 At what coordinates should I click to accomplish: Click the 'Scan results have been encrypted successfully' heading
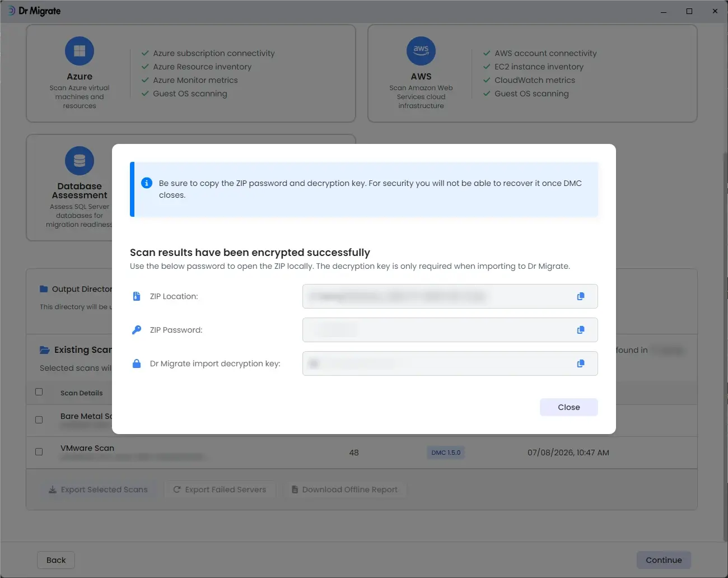[250, 253]
